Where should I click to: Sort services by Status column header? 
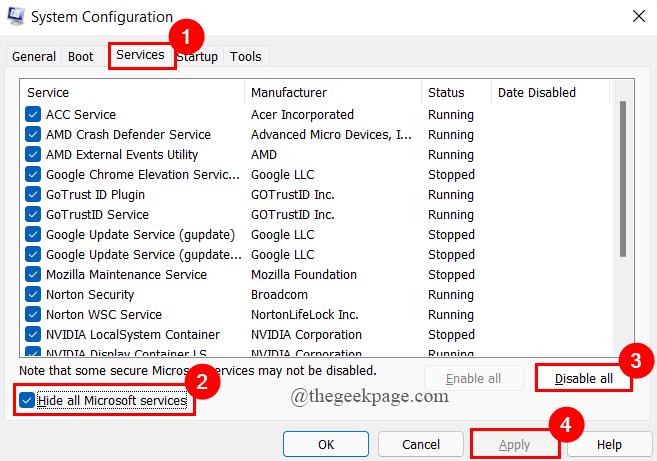pyautogui.click(x=455, y=93)
